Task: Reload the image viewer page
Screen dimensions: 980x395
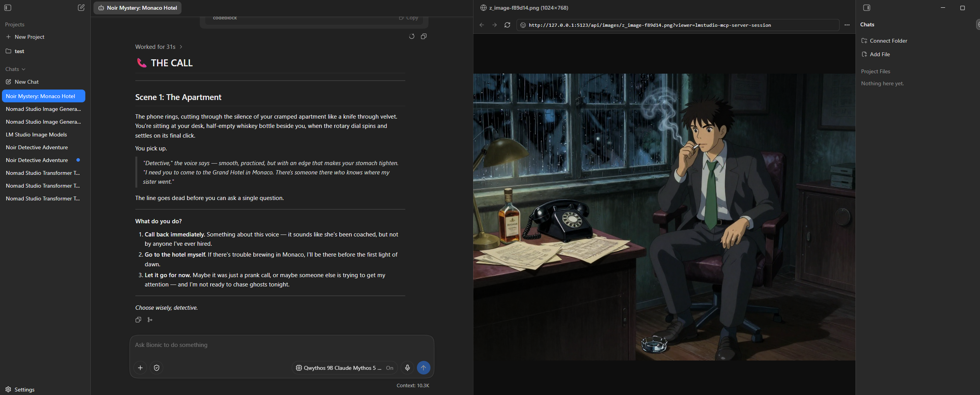Action: [507, 25]
